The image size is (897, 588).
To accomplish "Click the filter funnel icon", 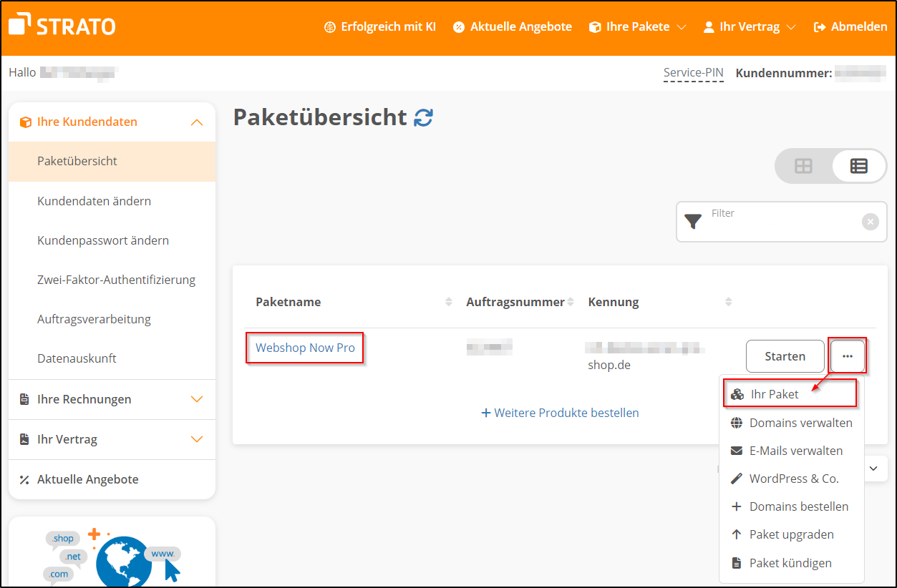I will [x=693, y=222].
